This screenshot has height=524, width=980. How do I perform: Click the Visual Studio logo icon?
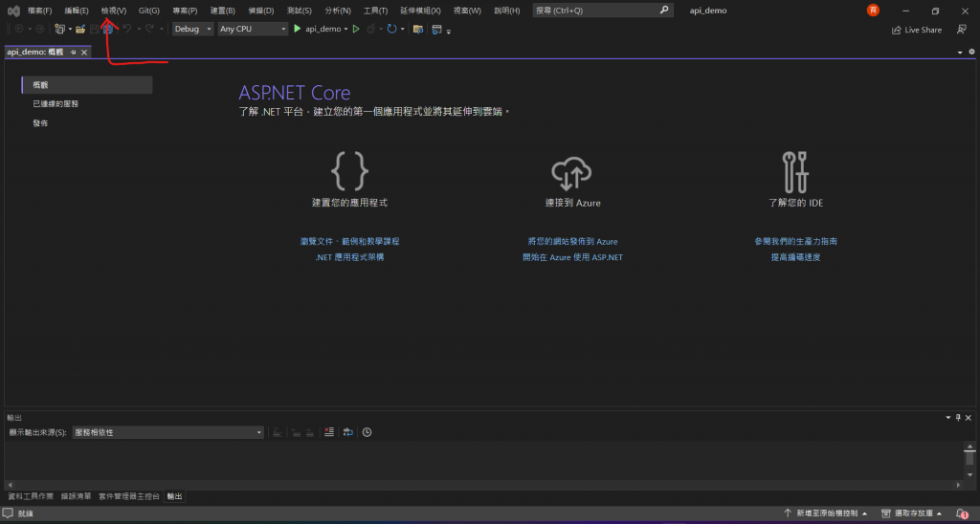point(13,11)
